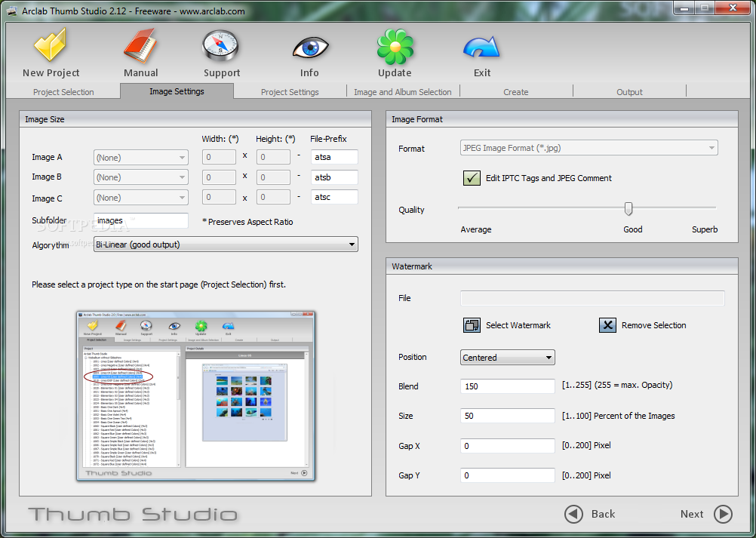Click the Back button text

(x=603, y=514)
